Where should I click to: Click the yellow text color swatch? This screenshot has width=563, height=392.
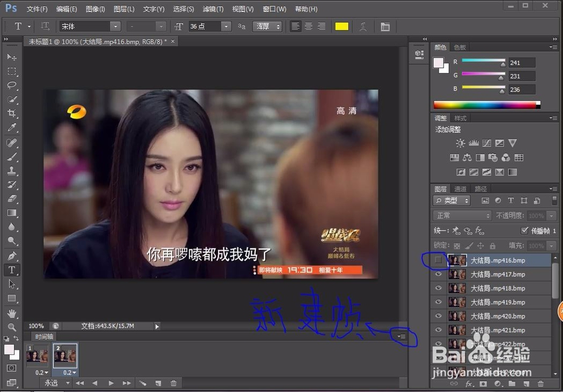coord(342,26)
